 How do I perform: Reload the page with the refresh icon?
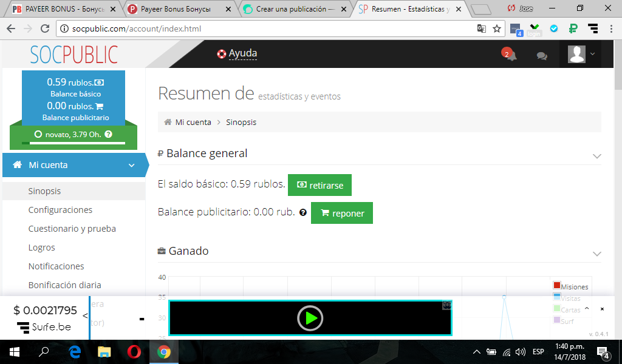45,29
